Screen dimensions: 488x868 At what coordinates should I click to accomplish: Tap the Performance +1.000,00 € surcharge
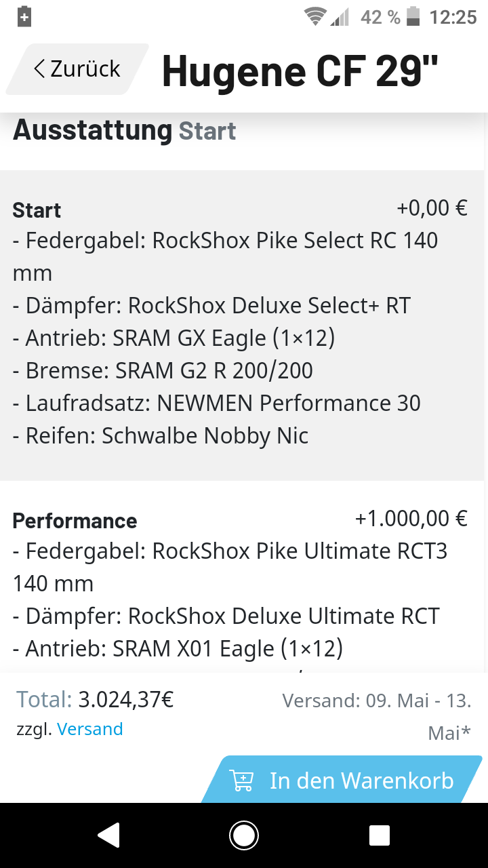click(x=411, y=519)
